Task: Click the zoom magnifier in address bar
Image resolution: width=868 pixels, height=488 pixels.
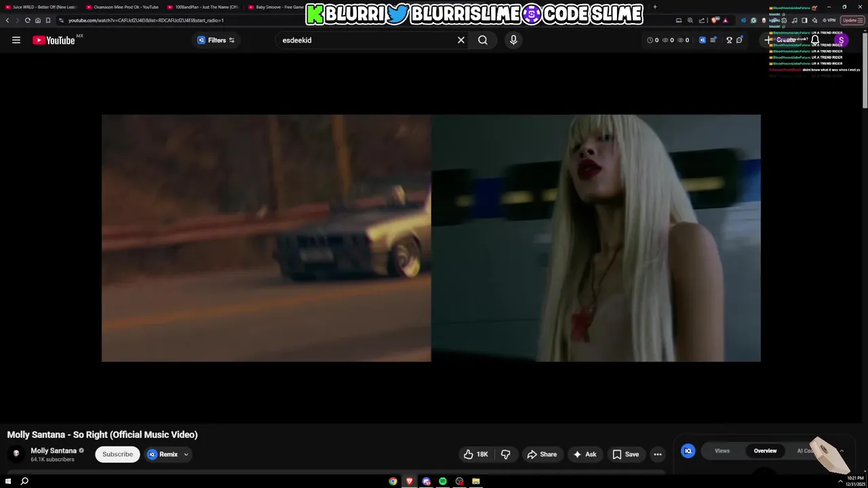Action: [x=690, y=20]
